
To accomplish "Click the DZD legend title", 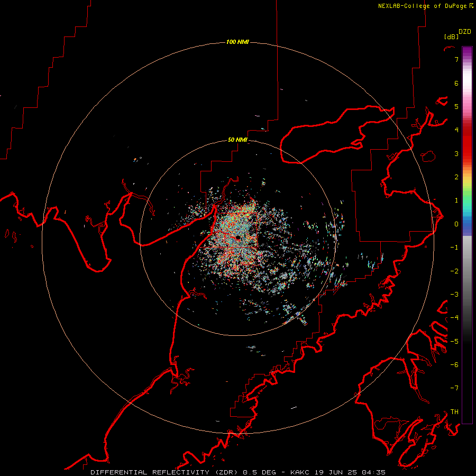I will 465,32.
